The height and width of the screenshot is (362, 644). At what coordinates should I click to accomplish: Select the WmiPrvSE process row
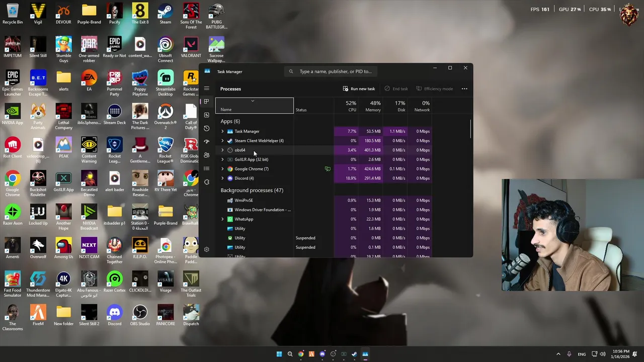click(x=325, y=200)
